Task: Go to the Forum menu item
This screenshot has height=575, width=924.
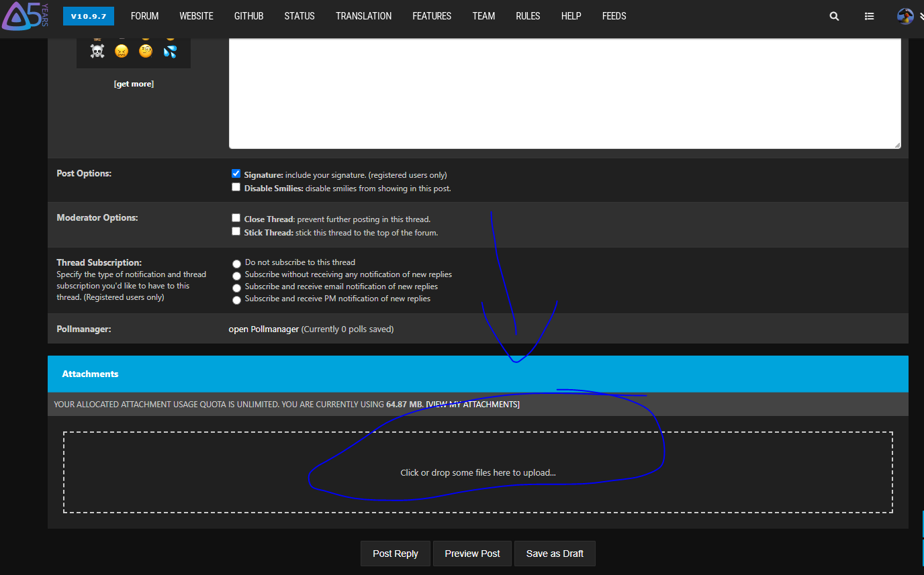Action: [x=144, y=16]
